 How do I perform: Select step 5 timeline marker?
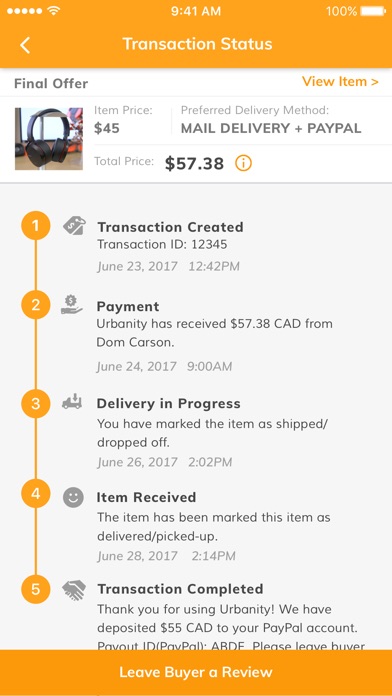pos(36,589)
